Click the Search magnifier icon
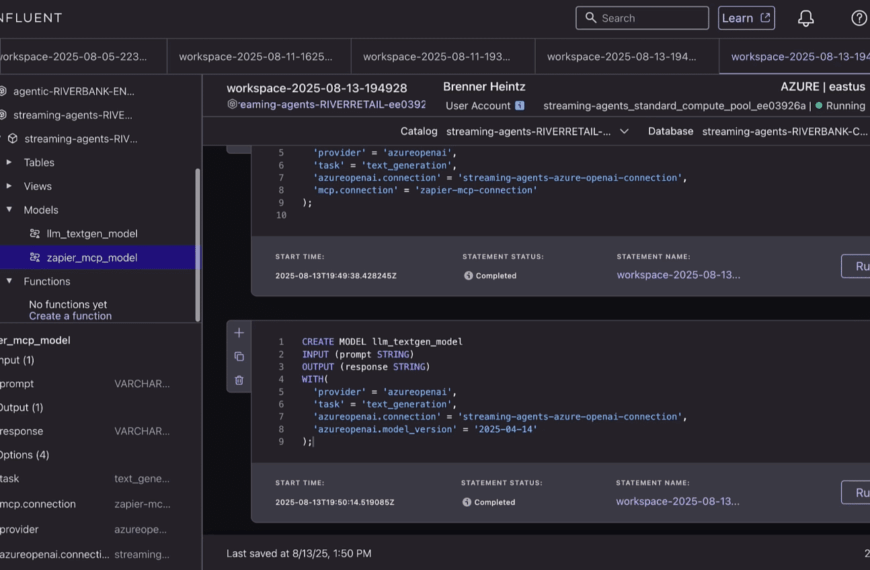This screenshot has height=570, width=870. 591,18
